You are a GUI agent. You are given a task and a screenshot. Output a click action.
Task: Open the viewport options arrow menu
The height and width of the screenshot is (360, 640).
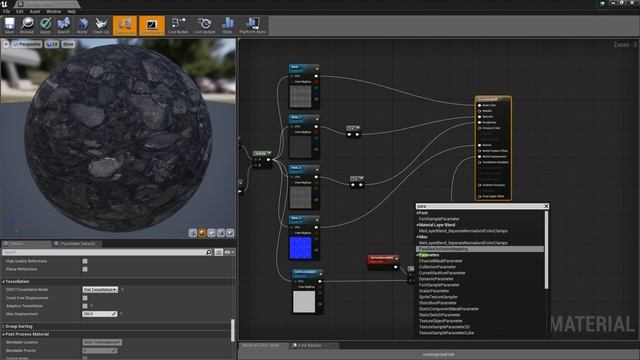[x=6, y=44]
